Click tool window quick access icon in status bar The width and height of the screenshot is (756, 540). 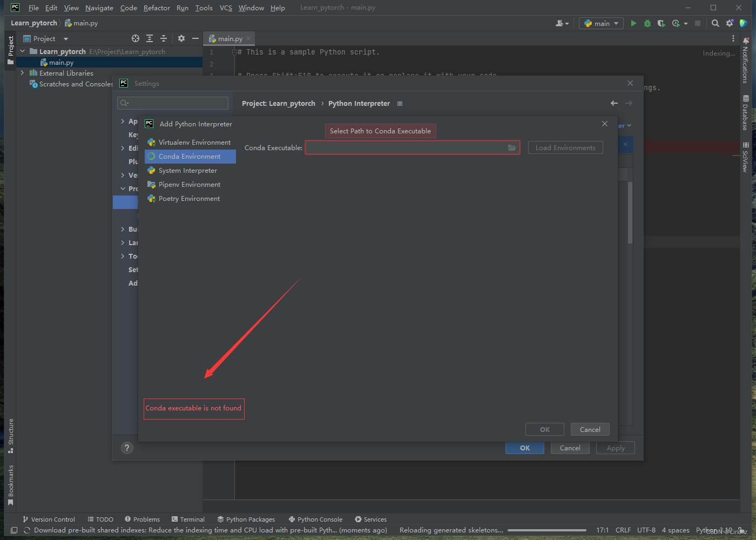tap(14, 530)
